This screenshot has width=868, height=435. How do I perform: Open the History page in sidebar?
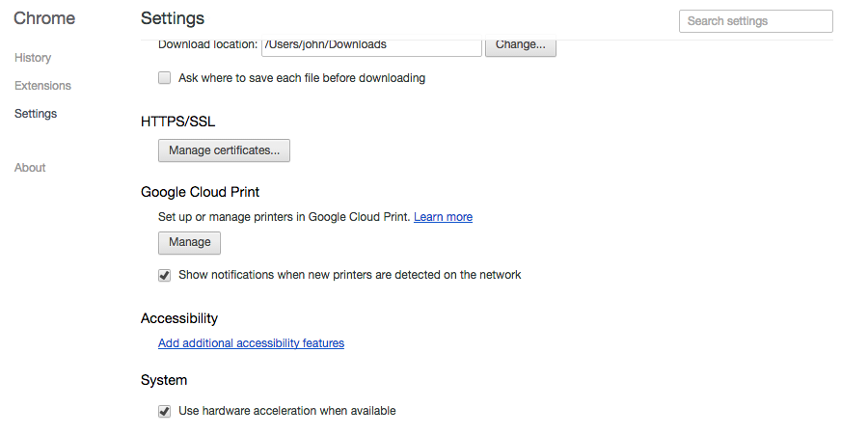pos(33,58)
